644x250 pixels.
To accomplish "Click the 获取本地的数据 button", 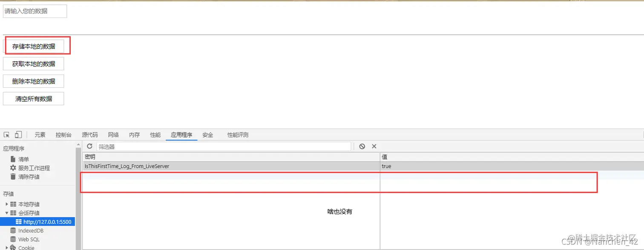I will pos(34,64).
